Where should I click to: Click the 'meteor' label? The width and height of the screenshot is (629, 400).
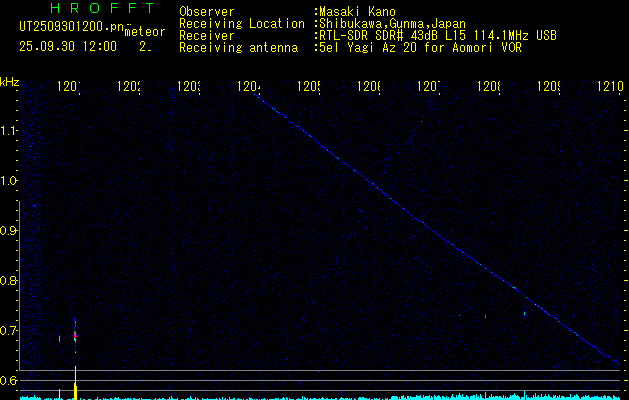click(x=145, y=32)
